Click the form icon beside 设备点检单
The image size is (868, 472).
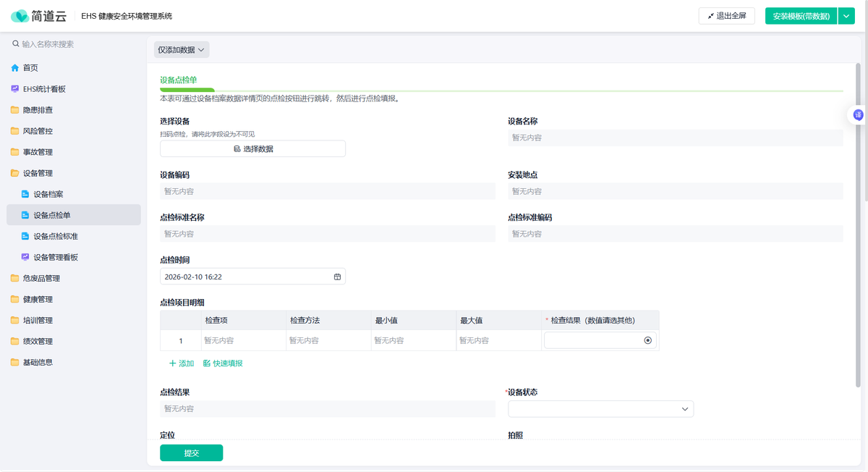pos(25,215)
